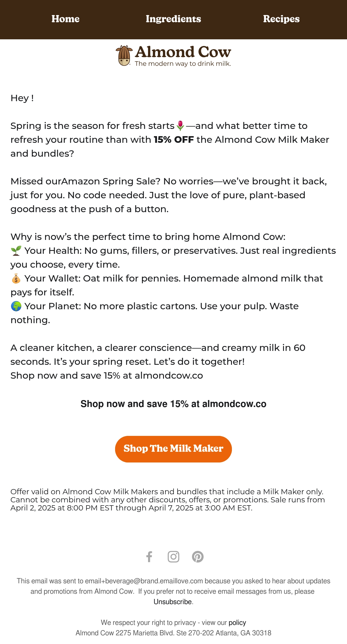Click the Marietta Blvd postal address
The image size is (347, 644).
click(x=173, y=633)
